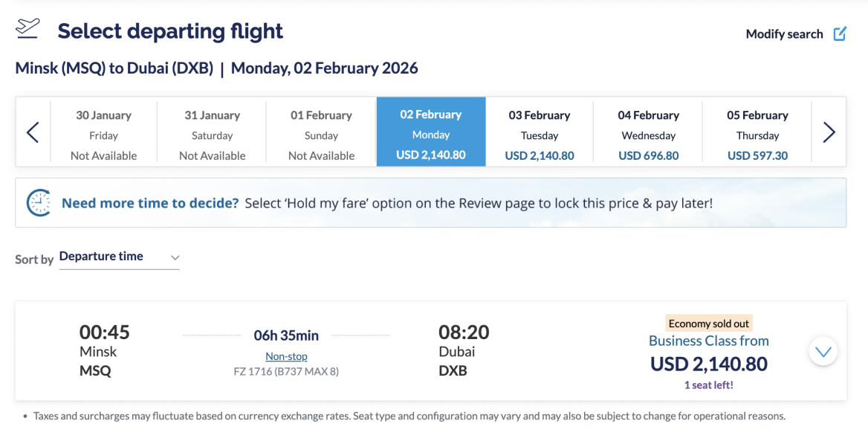
Task: Click the 1 seat left notice
Action: coord(708,385)
